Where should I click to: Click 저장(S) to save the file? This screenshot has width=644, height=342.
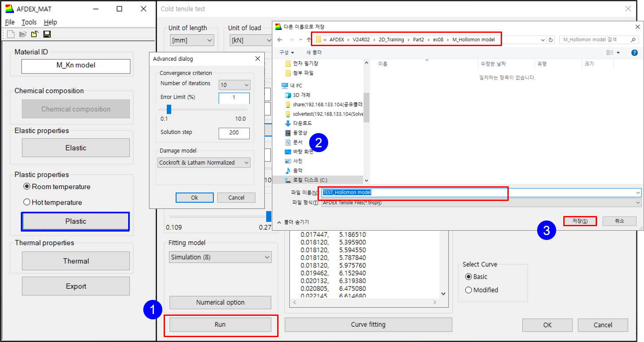(580, 221)
